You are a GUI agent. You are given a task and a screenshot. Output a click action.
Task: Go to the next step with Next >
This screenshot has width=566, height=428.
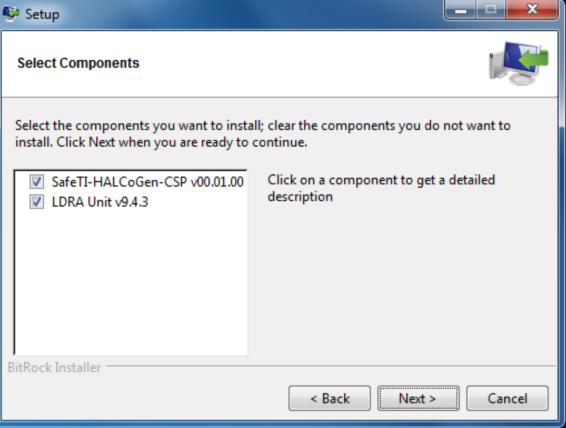click(x=418, y=398)
